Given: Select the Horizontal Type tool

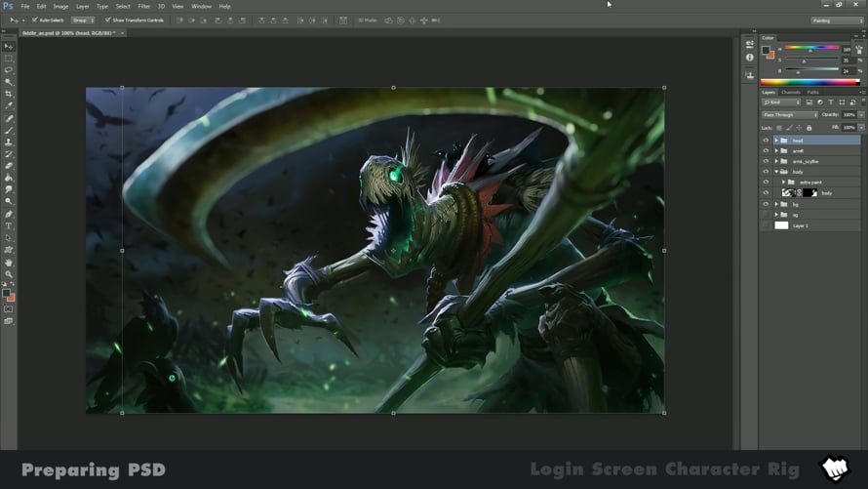Looking at the screenshot, I should click(x=9, y=226).
